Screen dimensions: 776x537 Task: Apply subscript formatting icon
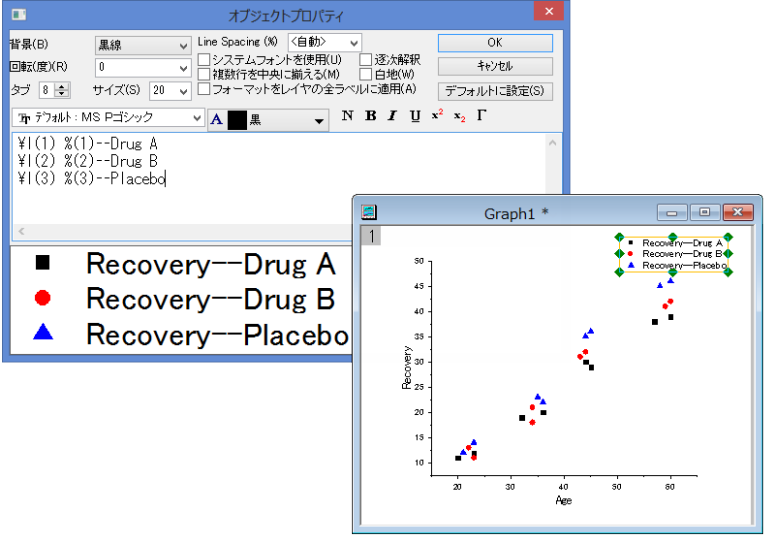(459, 117)
